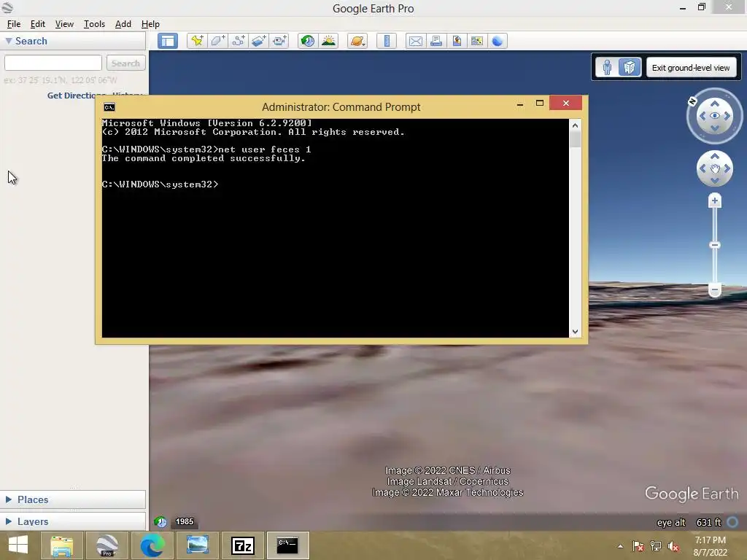Open the Tools menu
Image resolution: width=747 pixels, height=560 pixels.
tap(94, 24)
